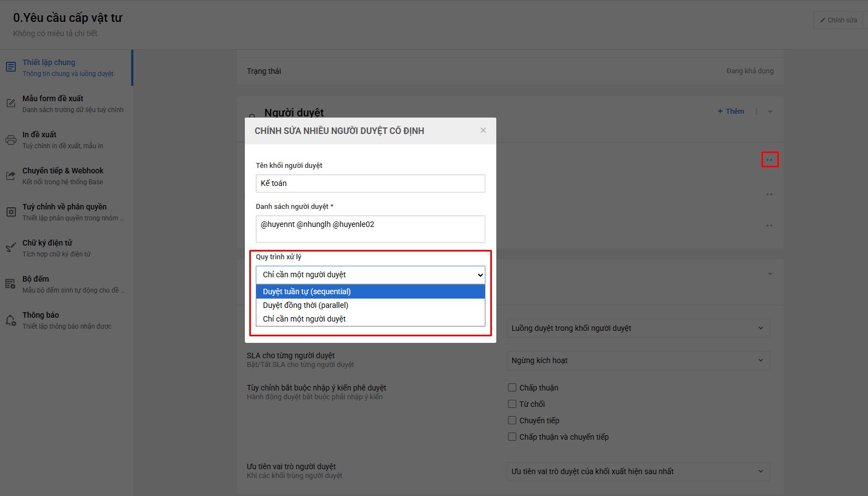Image resolution: width=868 pixels, height=496 pixels.
Task: Go to Mẫu form đề xuất section
Action: (x=66, y=104)
